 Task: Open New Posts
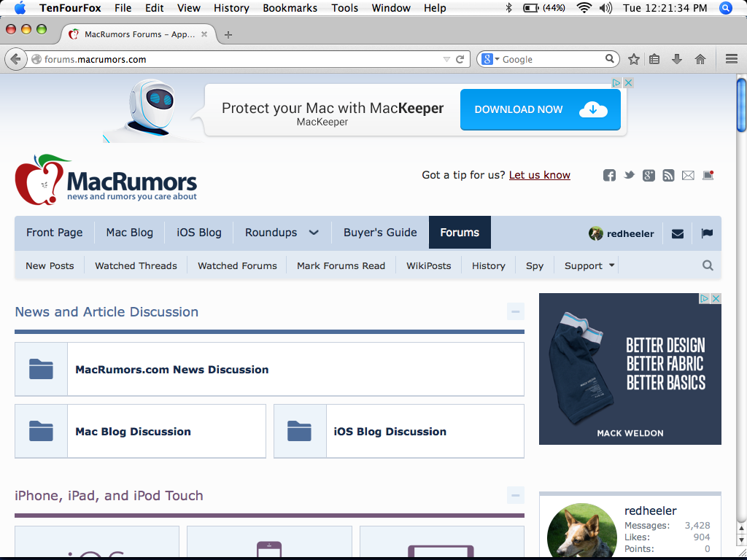tap(50, 265)
